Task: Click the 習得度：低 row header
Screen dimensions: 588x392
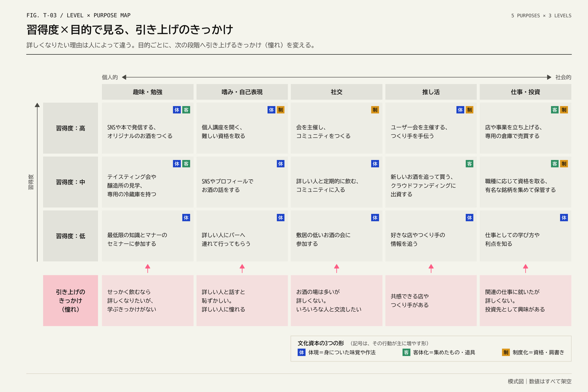Action: click(71, 236)
